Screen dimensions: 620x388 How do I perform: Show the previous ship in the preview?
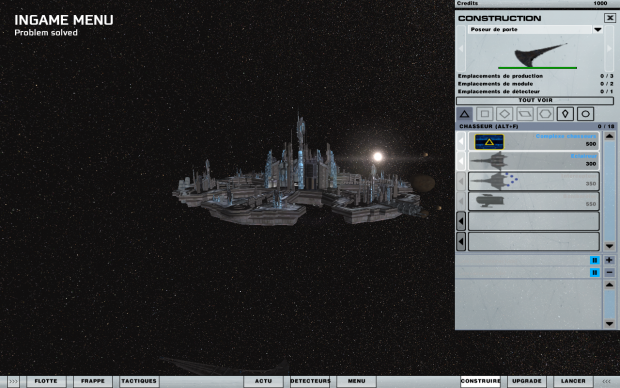(461, 48)
